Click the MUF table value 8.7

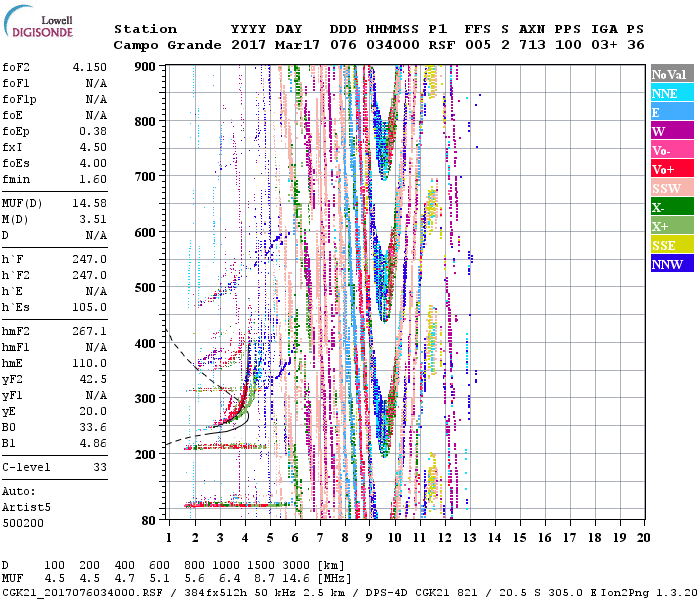coord(265,579)
